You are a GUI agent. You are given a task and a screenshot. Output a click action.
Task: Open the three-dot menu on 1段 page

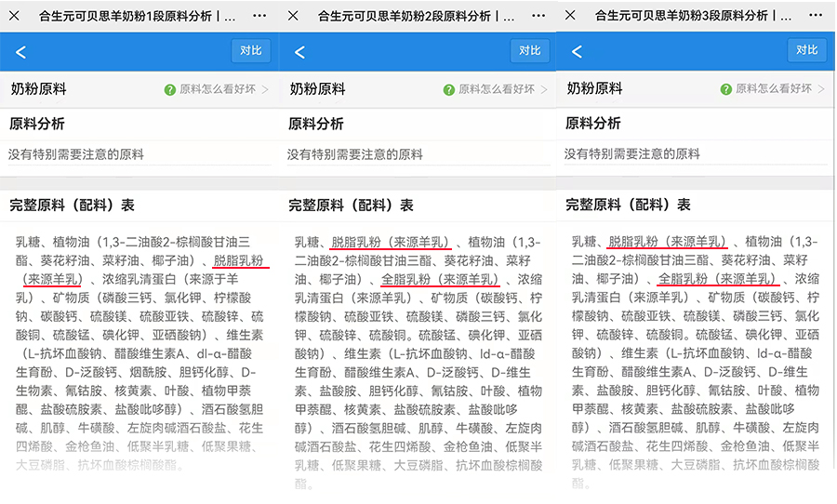click(x=259, y=16)
